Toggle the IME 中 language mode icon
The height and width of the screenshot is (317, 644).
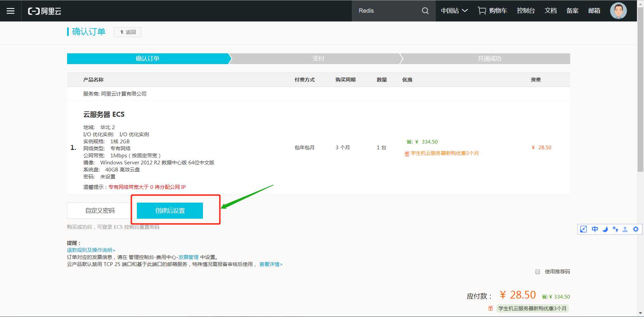(x=595, y=229)
